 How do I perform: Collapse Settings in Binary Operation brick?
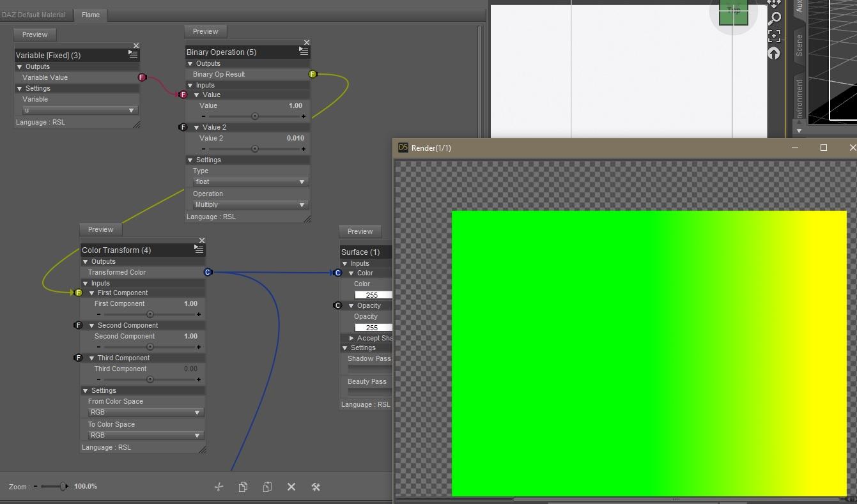point(190,160)
